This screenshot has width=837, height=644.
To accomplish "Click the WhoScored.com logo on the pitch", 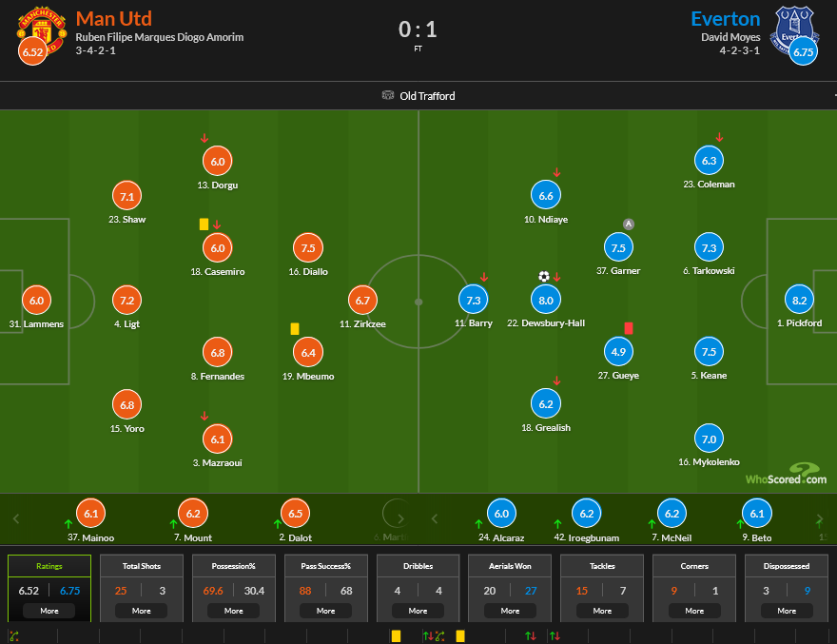I will (786, 474).
